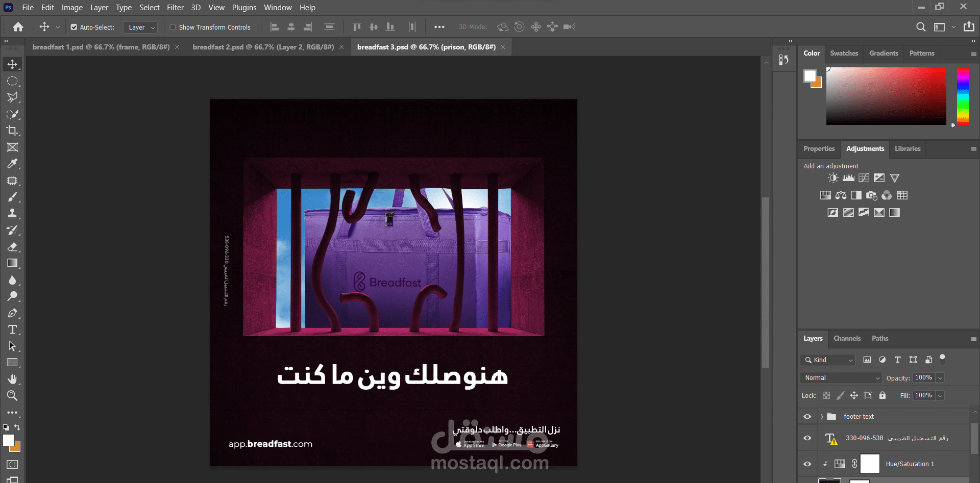Switch to the breadfast 2.psd document tab
Viewport: 980px width, 483px height.
click(x=263, y=47)
